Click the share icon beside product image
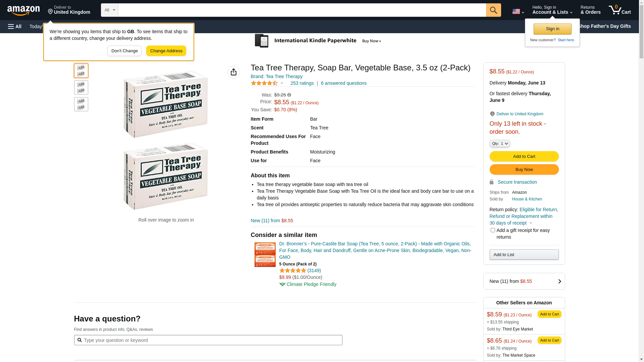This screenshot has height=362, width=644. coord(234,72)
